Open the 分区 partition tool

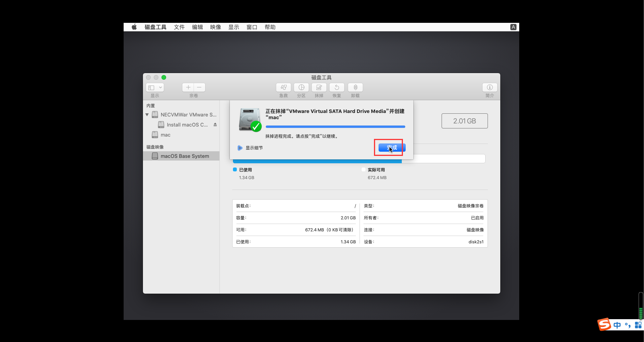(301, 87)
